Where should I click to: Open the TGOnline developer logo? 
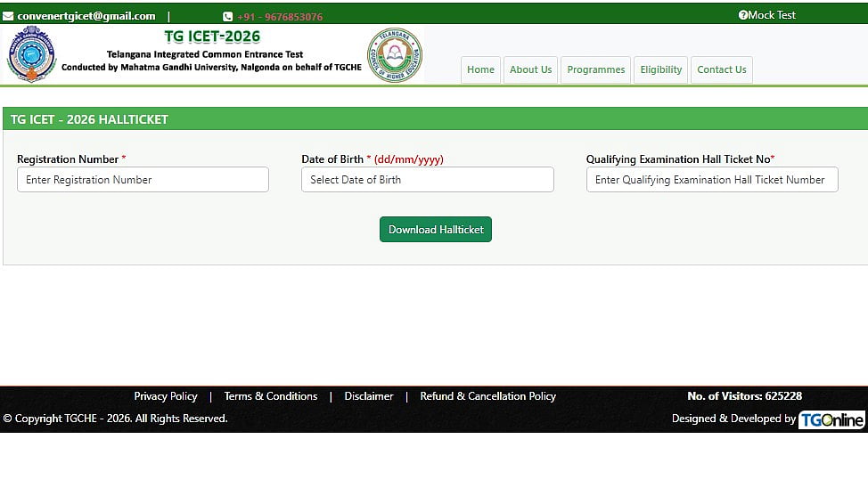click(831, 420)
